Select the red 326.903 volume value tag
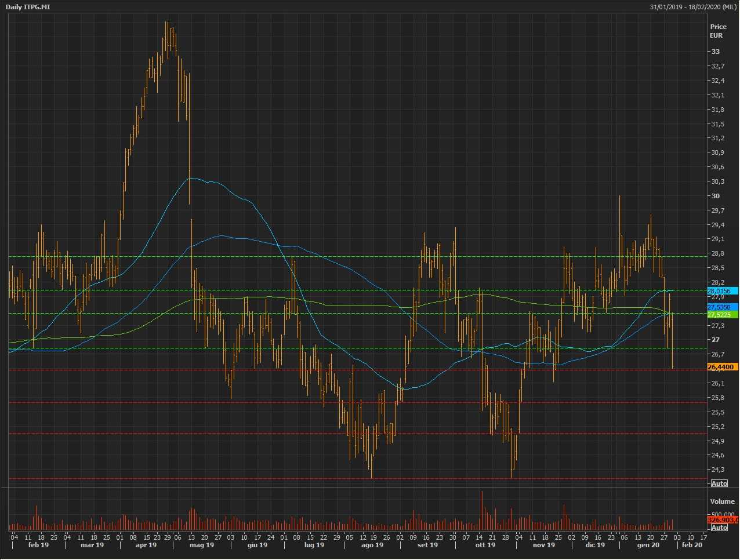 [721, 520]
